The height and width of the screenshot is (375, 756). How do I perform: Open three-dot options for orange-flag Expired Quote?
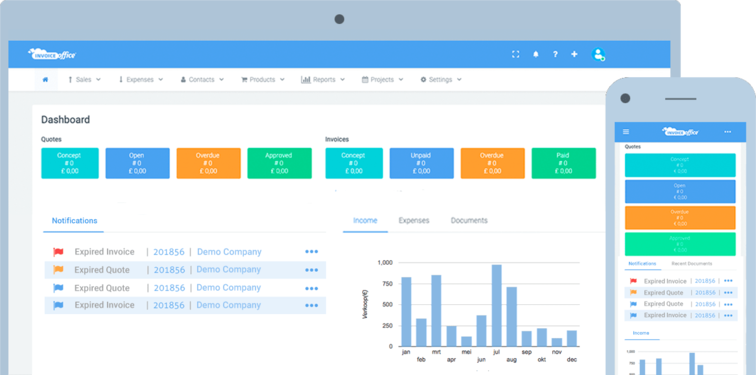[311, 270]
